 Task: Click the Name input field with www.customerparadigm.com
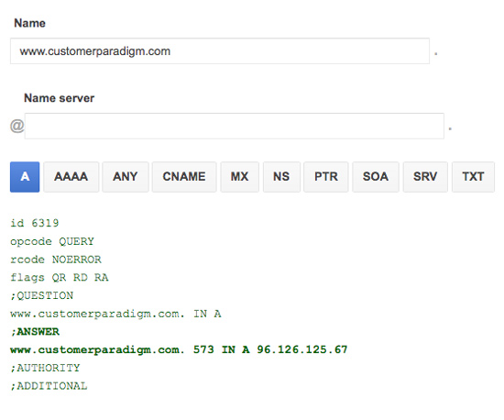tap(220, 51)
